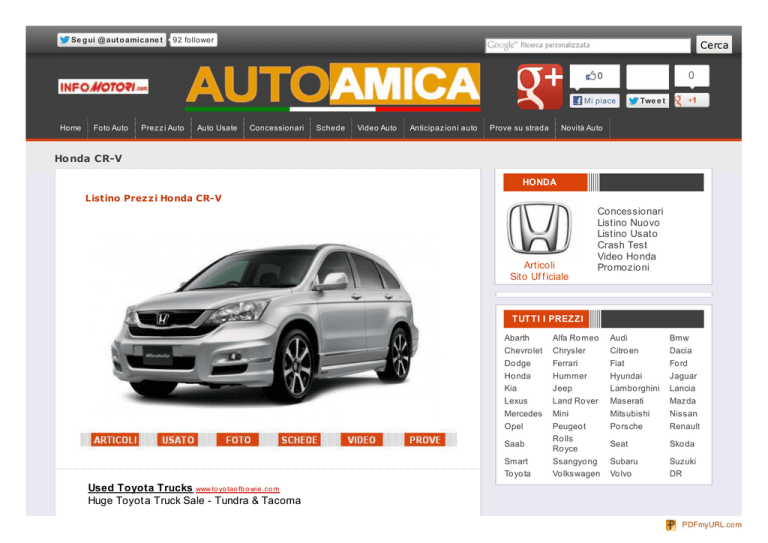
Task: Click the Crash Test link
Action: coord(622,245)
